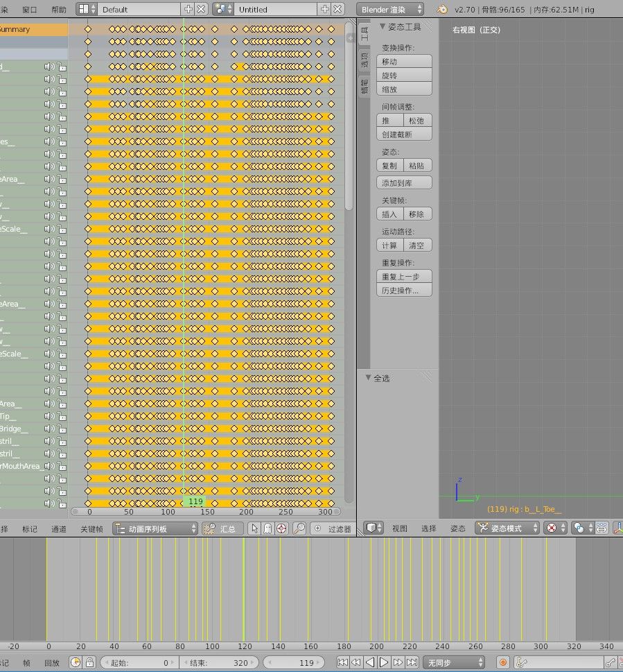This screenshot has height=672, width=623.
Task: Click the green frame 119 indicator in dope sheet
Action: point(195,501)
